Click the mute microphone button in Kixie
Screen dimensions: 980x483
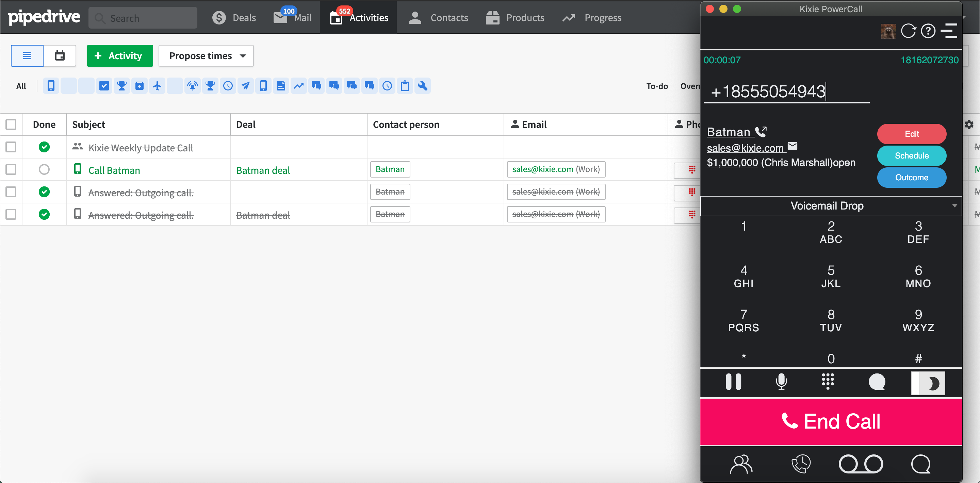tap(781, 382)
